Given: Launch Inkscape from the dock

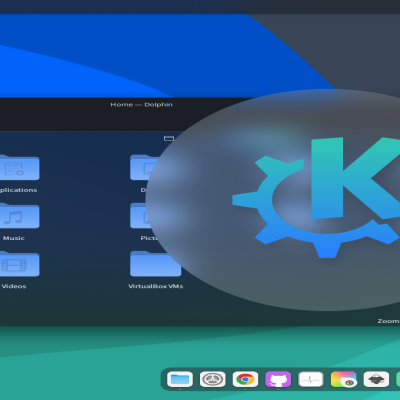Looking at the screenshot, I should click(x=376, y=379).
